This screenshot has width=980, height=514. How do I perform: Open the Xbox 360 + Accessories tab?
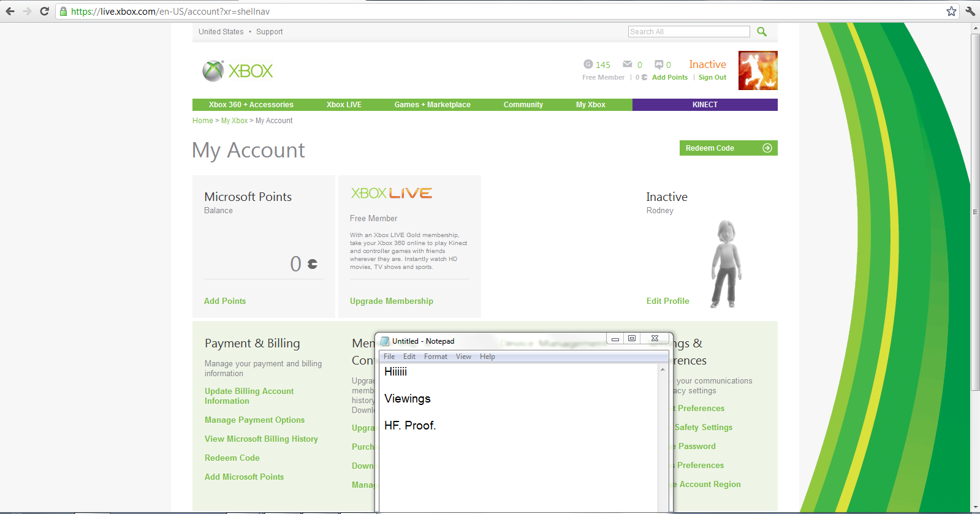pos(251,105)
